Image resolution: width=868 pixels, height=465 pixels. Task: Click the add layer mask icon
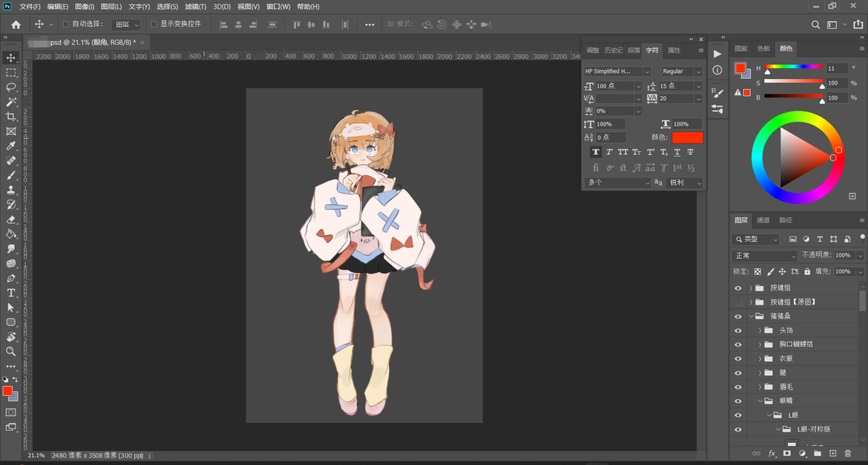click(x=787, y=453)
